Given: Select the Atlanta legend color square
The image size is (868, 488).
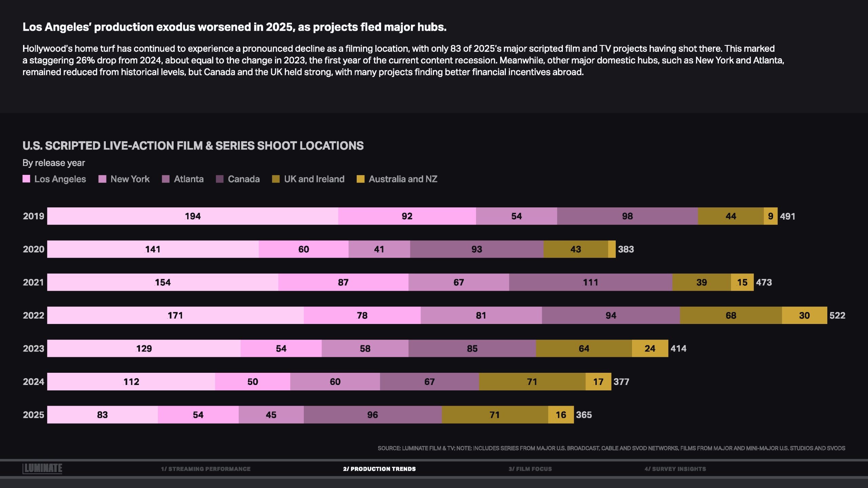Looking at the screenshot, I should [166, 179].
